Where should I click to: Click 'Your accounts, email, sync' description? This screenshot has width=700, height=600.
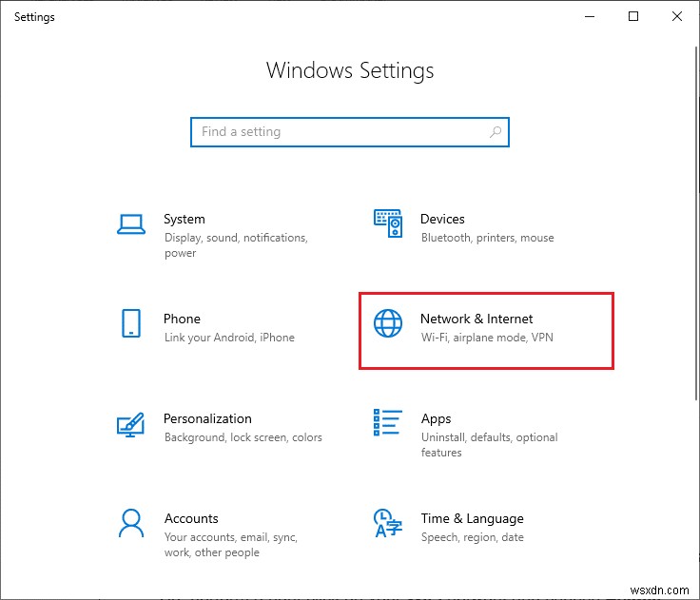click(x=231, y=545)
